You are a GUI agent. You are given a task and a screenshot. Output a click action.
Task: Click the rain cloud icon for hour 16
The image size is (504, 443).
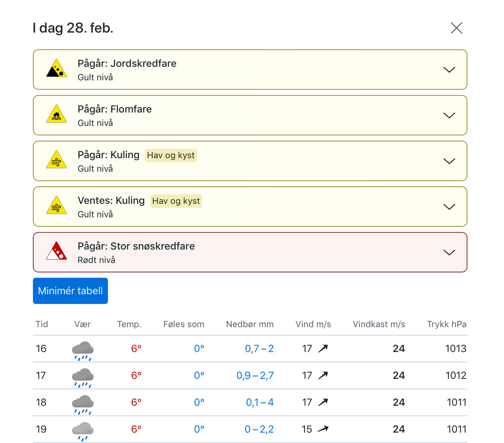[82, 350]
